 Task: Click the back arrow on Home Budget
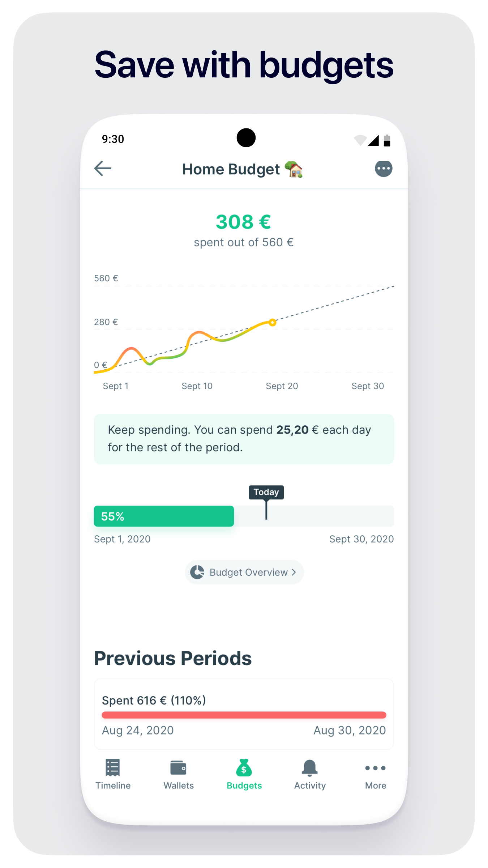tap(102, 169)
